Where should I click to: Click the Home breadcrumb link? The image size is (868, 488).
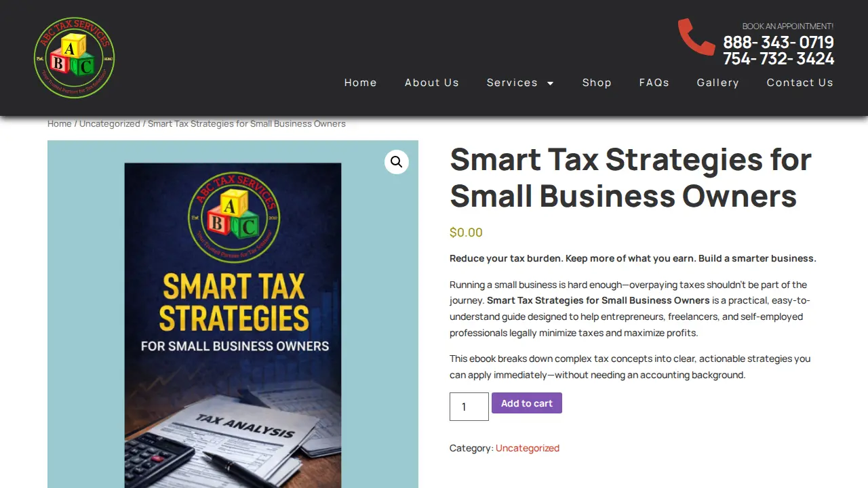point(60,124)
